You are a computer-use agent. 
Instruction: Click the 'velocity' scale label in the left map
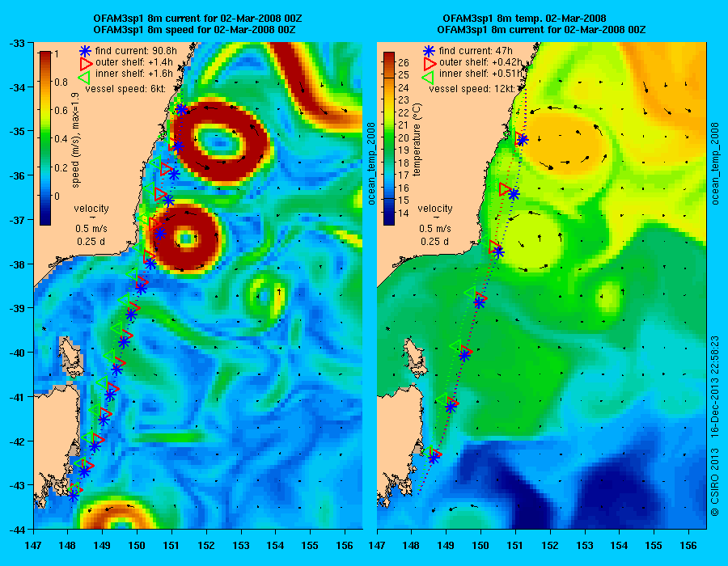(x=91, y=209)
